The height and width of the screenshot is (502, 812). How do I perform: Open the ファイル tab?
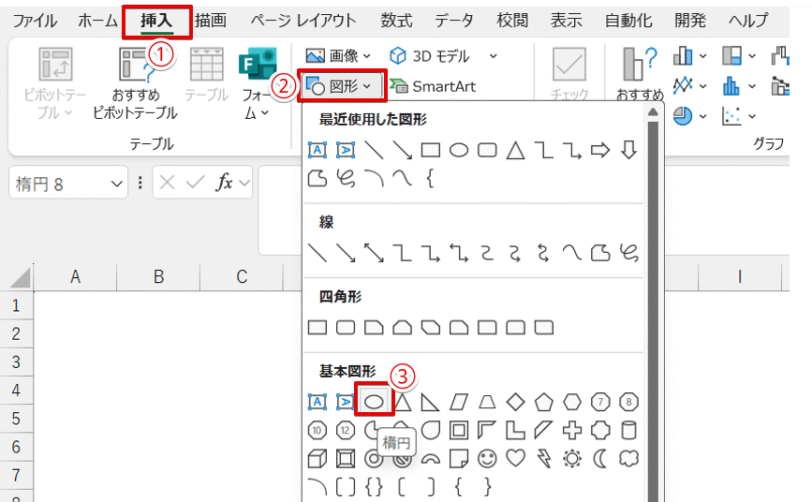(35, 21)
